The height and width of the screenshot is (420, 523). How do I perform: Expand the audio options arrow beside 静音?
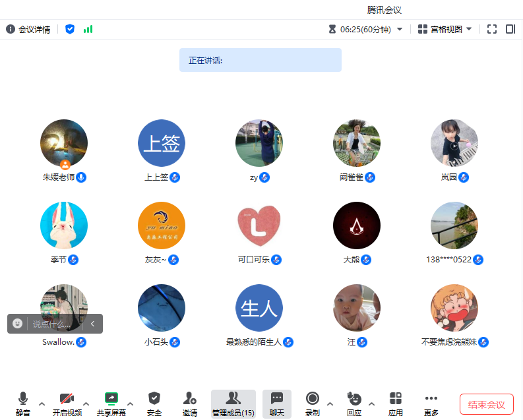tap(42, 404)
